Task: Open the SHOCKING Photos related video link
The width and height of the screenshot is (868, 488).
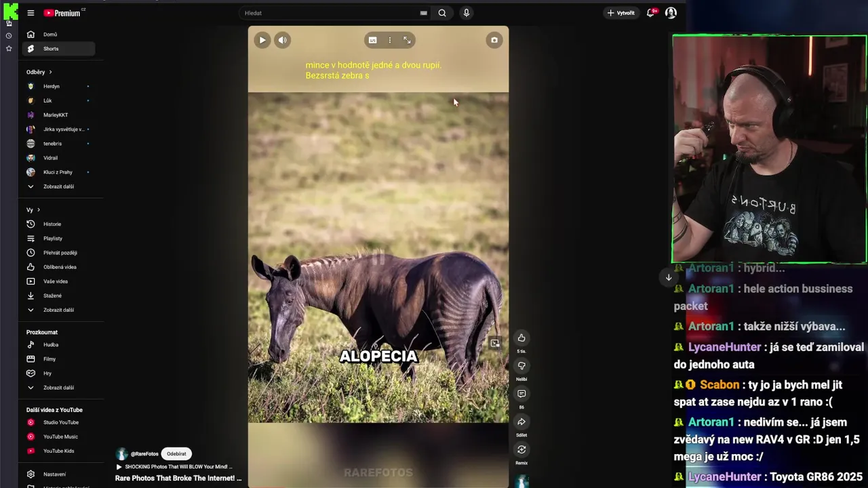Action: pyautogui.click(x=178, y=466)
